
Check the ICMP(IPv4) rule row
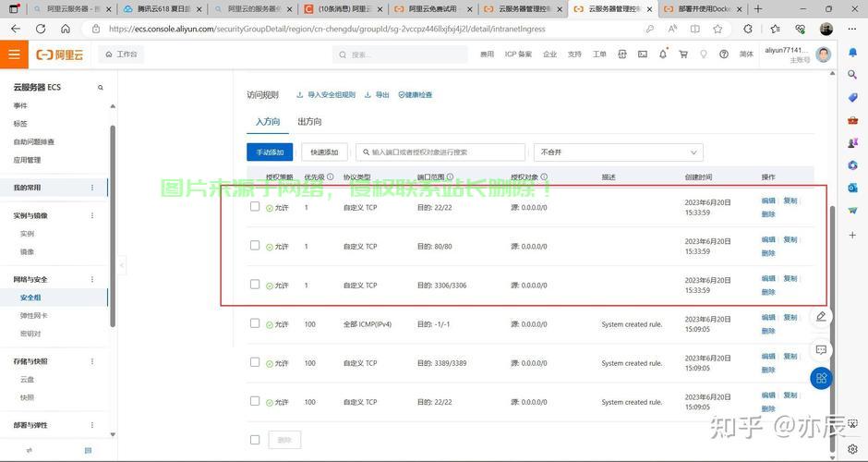[x=255, y=323]
